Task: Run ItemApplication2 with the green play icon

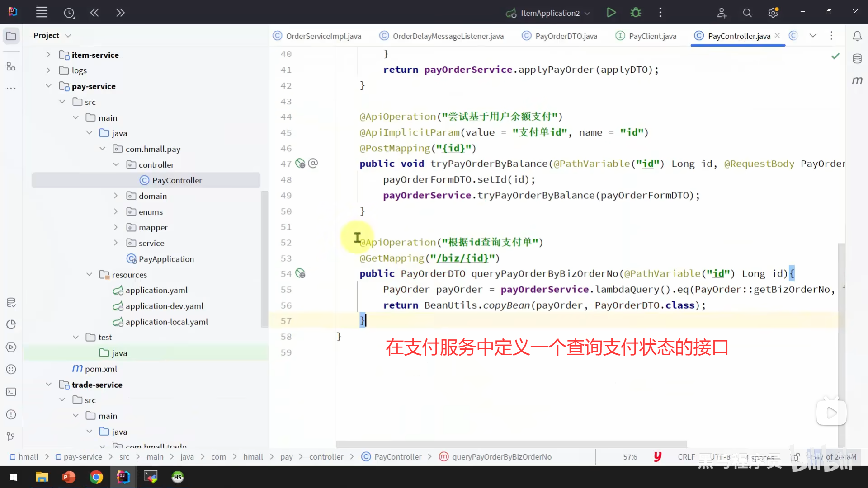Action: (x=611, y=13)
